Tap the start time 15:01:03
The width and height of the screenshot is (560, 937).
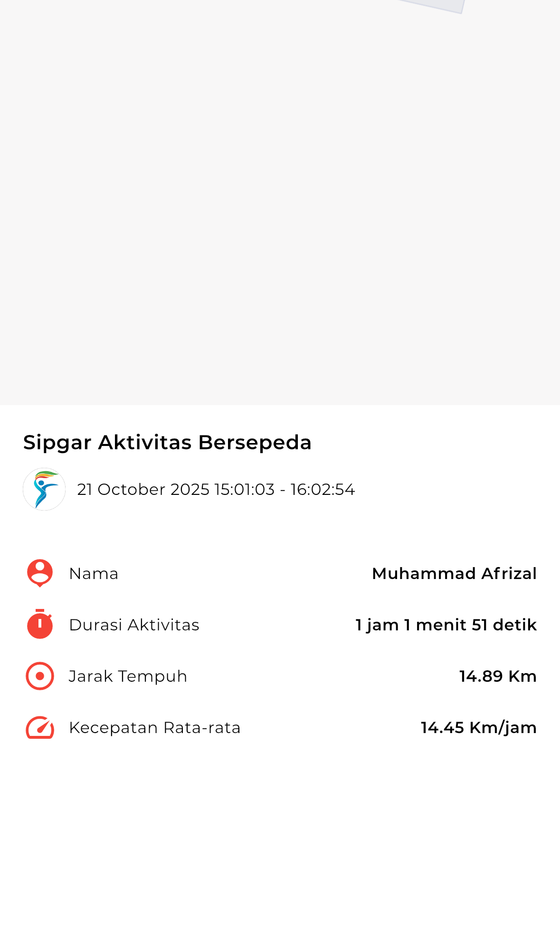(244, 489)
